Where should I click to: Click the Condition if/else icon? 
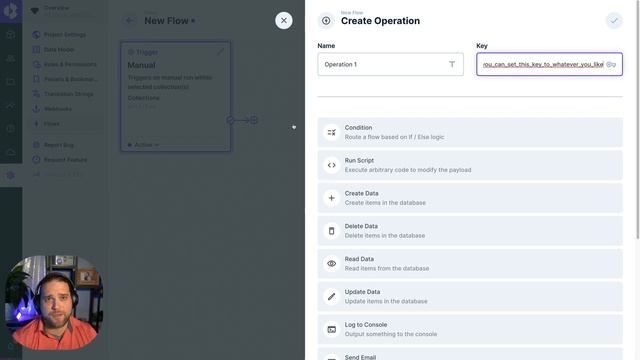[x=331, y=132]
